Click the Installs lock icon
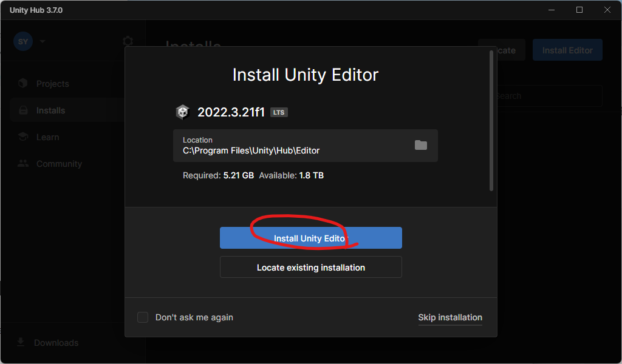 click(x=24, y=110)
